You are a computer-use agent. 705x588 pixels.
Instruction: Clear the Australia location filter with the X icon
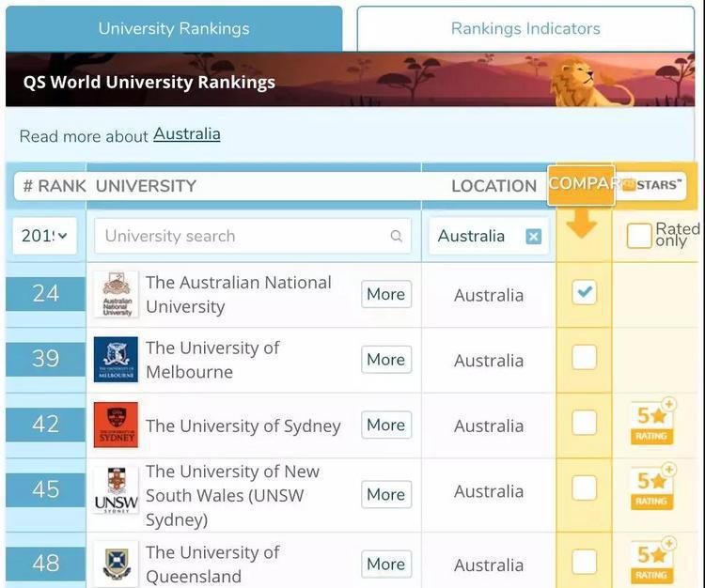(533, 237)
